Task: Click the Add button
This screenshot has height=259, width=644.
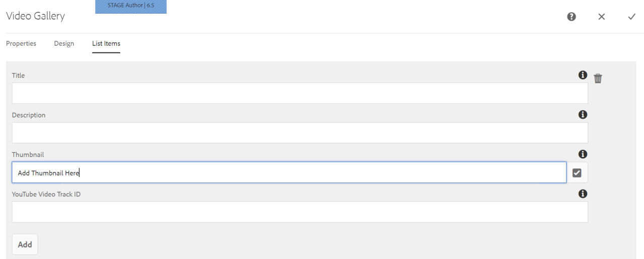Action: (x=25, y=244)
